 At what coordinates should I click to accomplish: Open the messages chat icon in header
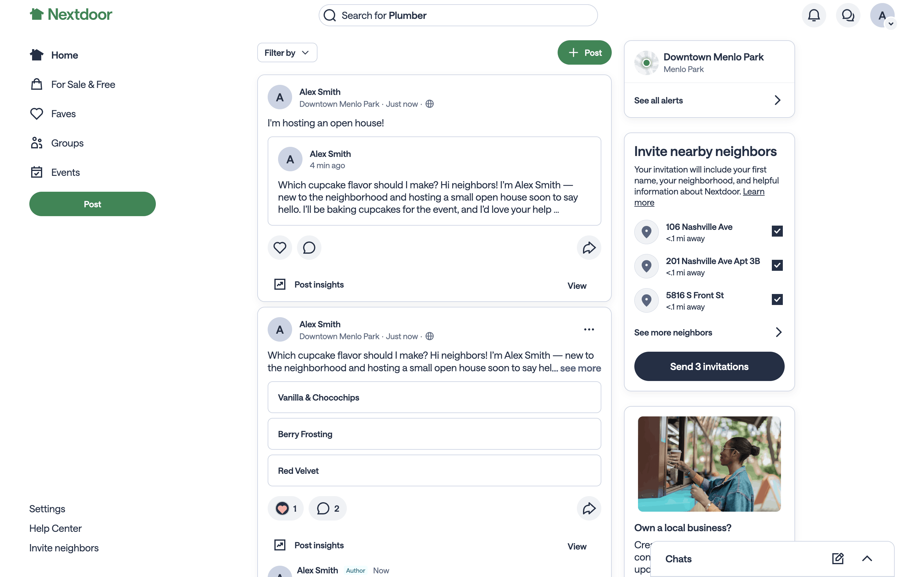coord(848,15)
